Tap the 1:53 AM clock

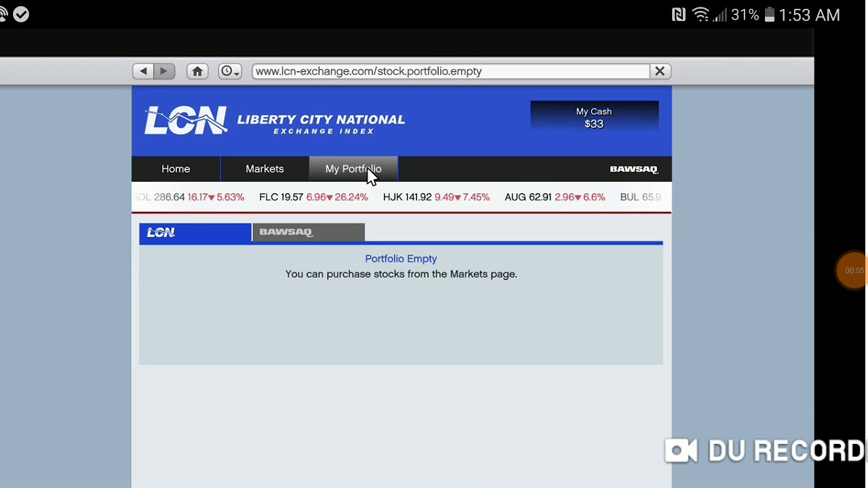810,15
